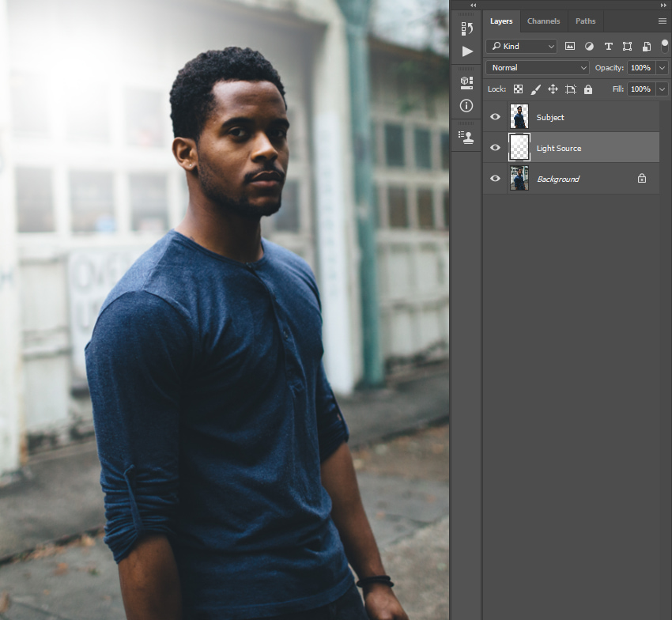
Task: Click lock position move icon
Action: tap(553, 89)
